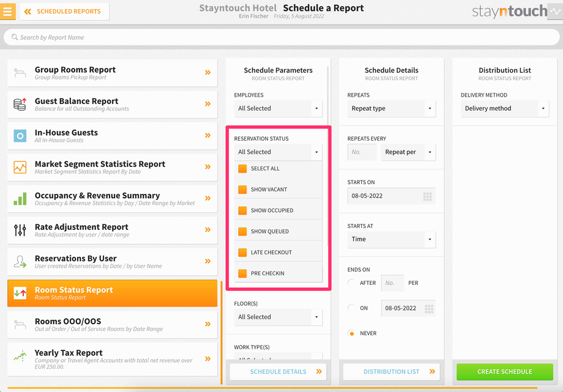Click the SCHEDULE DETAILS button
The image size is (563, 392).
(278, 372)
